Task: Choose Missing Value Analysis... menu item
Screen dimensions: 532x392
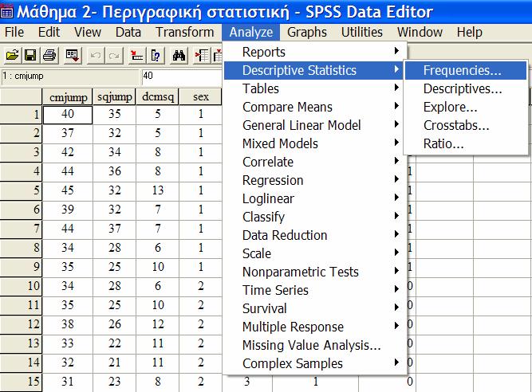Action: click(x=314, y=345)
